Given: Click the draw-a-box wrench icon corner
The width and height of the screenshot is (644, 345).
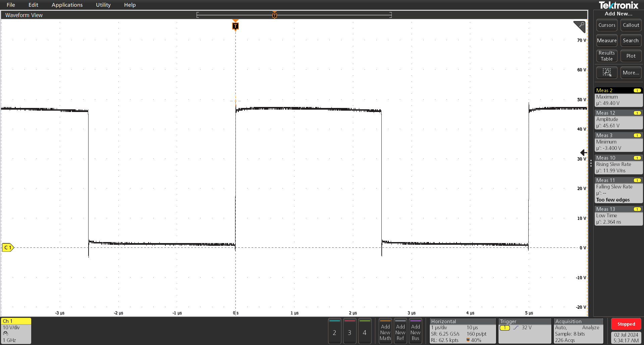Looking at the screenshot, I should coord(580,26).
